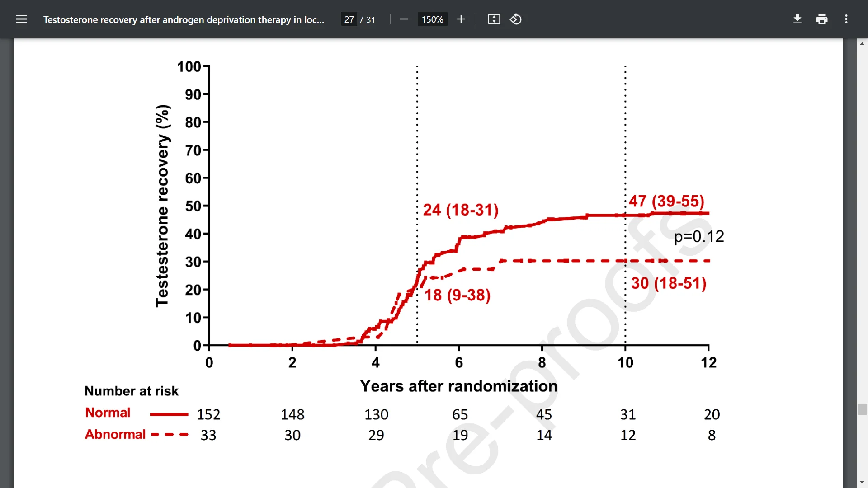Click the 'Abnormal' legend label
This screenshot has height=488, width=868.
point(115,434)
